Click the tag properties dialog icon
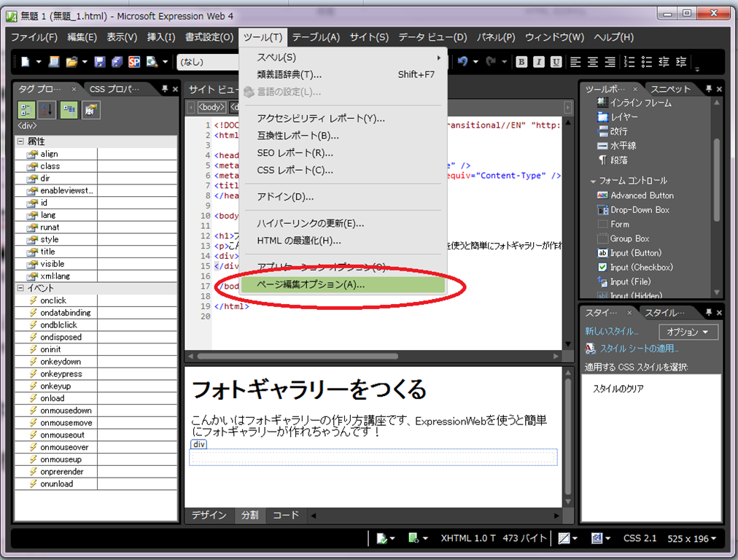 tap(90, 110)
